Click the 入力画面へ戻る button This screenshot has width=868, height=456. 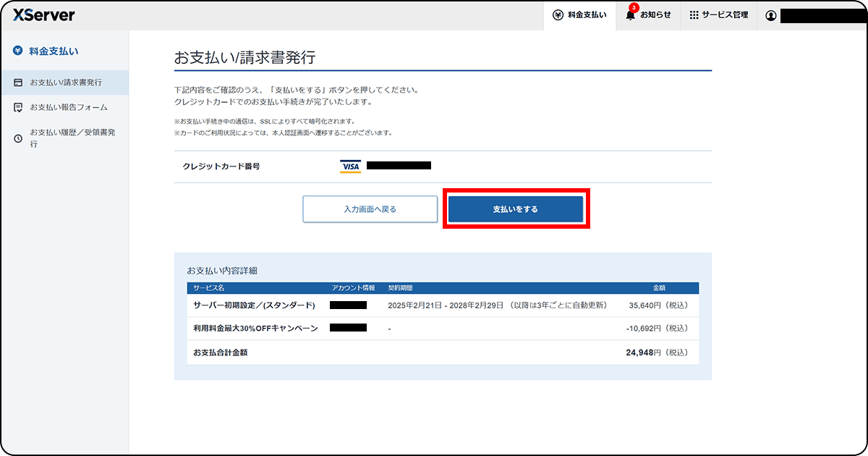coord(370,209)
